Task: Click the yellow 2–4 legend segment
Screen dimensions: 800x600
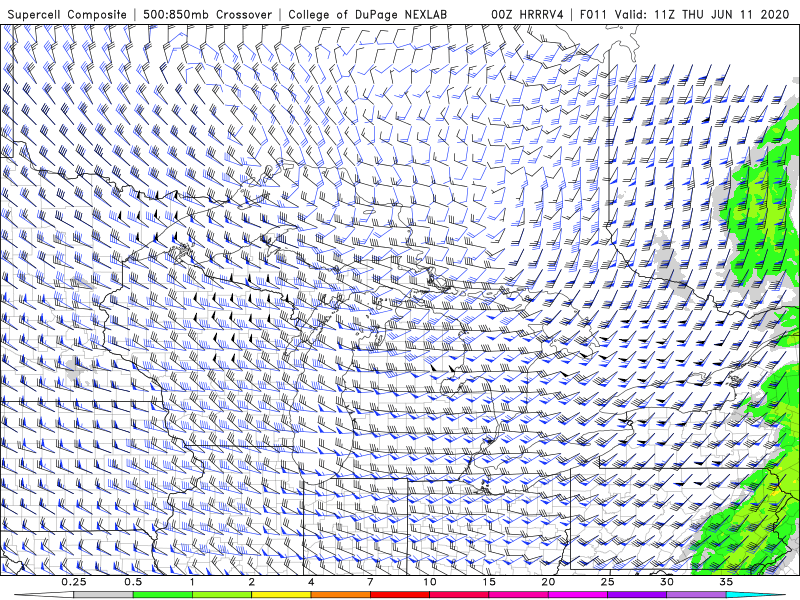Action: click(281, 595)
